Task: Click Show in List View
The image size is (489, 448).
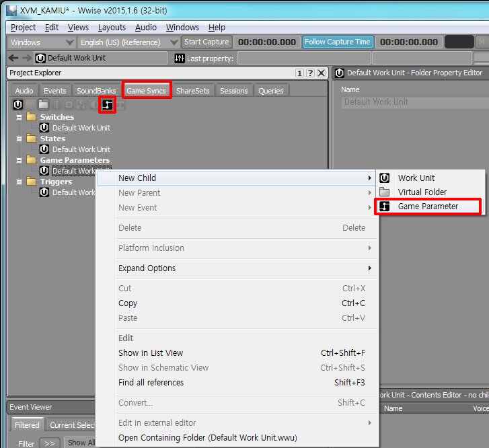Action: coord(237,353)
